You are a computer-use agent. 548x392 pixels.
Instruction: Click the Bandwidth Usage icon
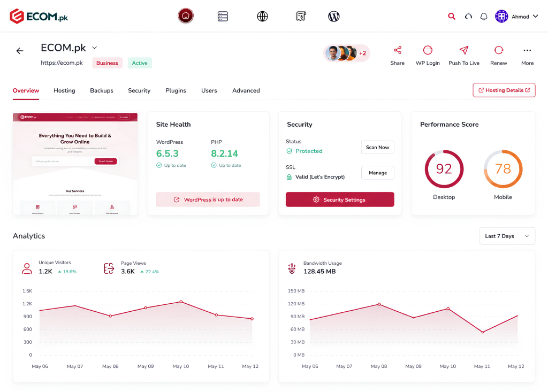pyautogui.click(x=292, y=268)
